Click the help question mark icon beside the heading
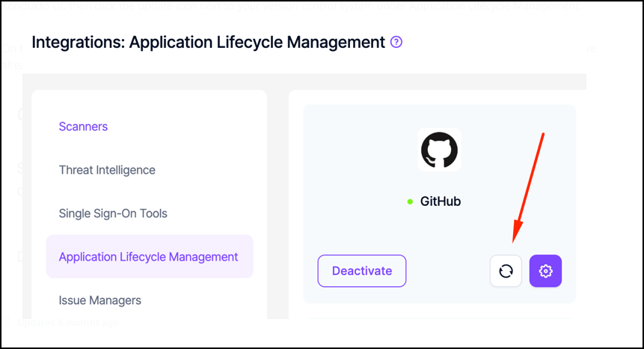Image resolution: width=644 pixels, height=349 pixels. pyautogui.click(x=396, y=42)
